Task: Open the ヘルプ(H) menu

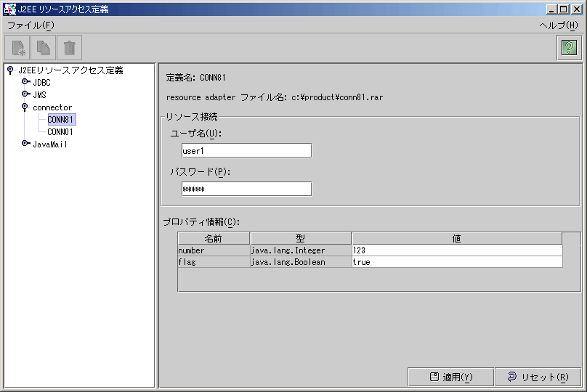Action: coord(559,25)
